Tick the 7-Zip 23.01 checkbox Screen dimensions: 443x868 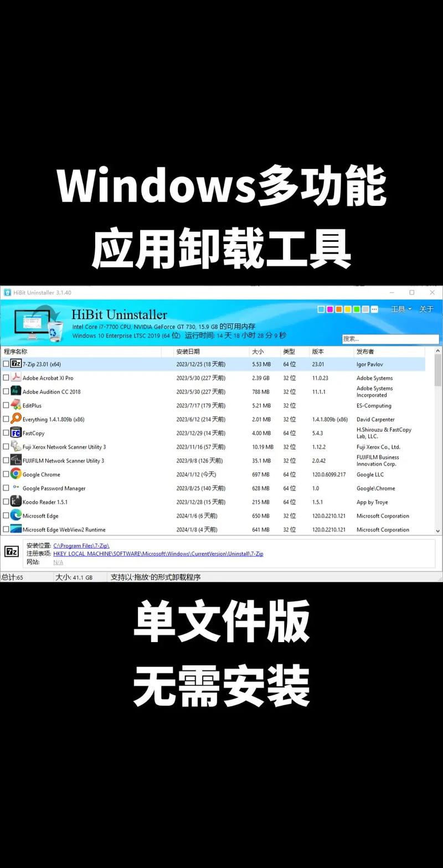tap(6, 364)
